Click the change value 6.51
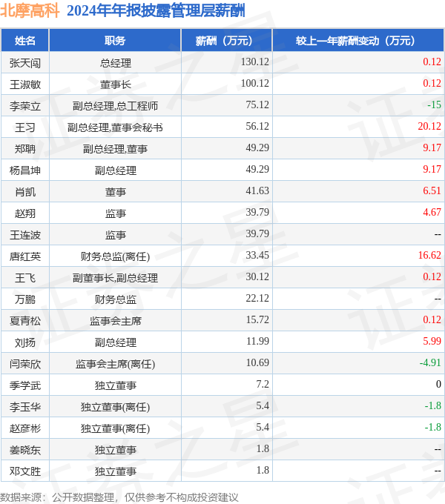The width and height of the screenshot is (445, 504). click(x=432, y=191)
